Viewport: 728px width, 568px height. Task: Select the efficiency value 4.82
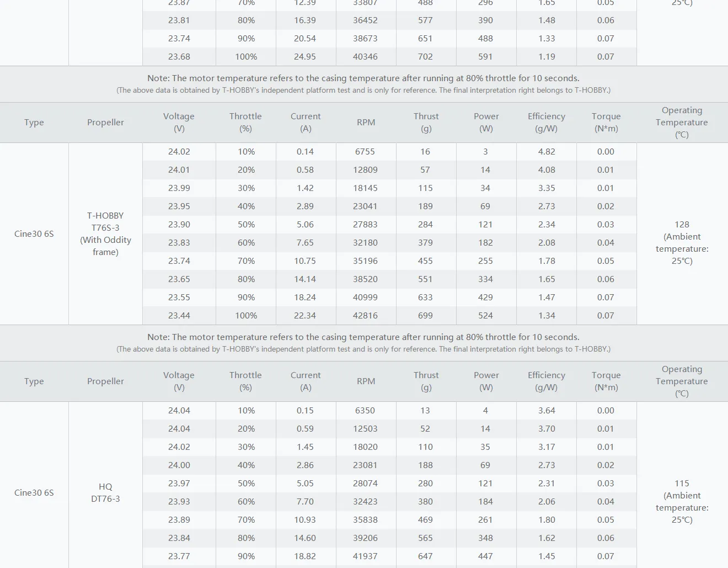coord(547,152)
